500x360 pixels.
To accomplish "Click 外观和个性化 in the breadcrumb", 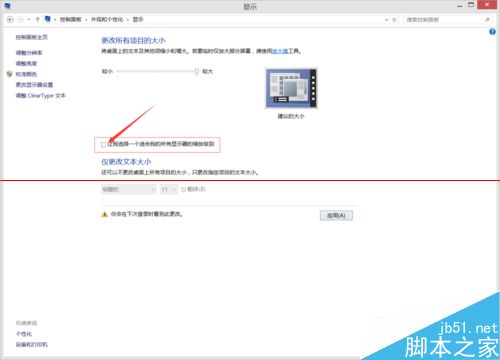I will click(x=107, y=20).
